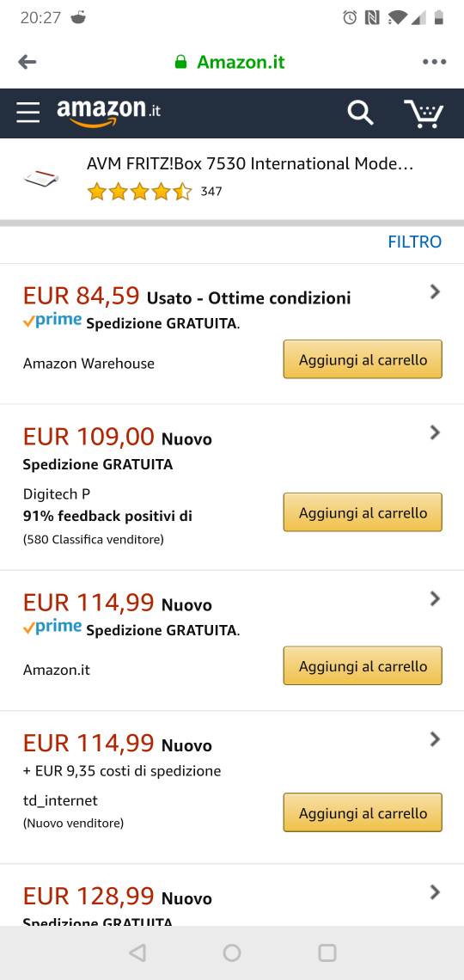Tap the Android back triangle button

(137, 952)
